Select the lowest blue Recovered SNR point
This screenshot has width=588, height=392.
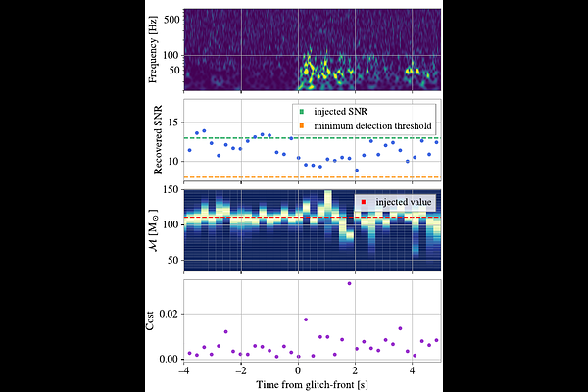357,170
